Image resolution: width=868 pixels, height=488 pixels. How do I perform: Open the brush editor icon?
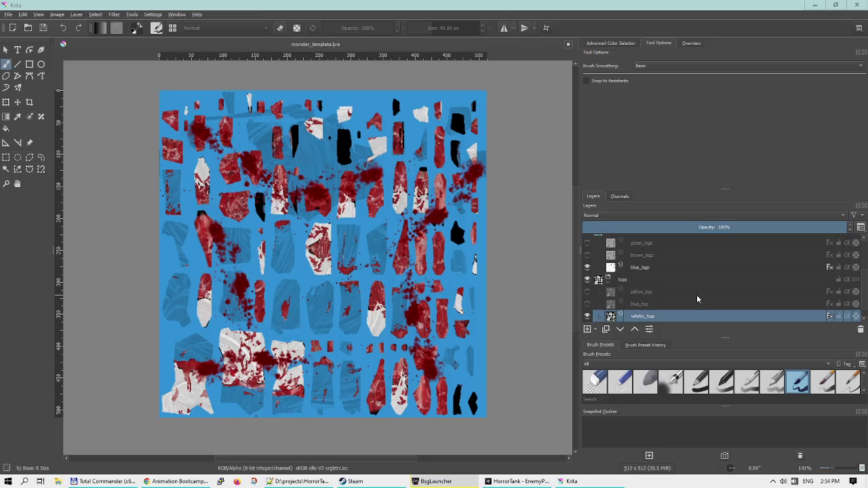point(157,28)
